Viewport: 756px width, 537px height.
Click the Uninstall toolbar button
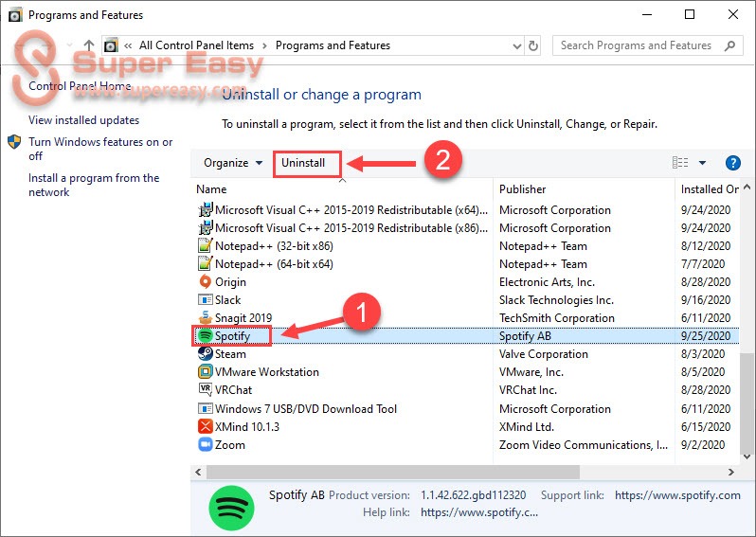[x=303, y=163]
